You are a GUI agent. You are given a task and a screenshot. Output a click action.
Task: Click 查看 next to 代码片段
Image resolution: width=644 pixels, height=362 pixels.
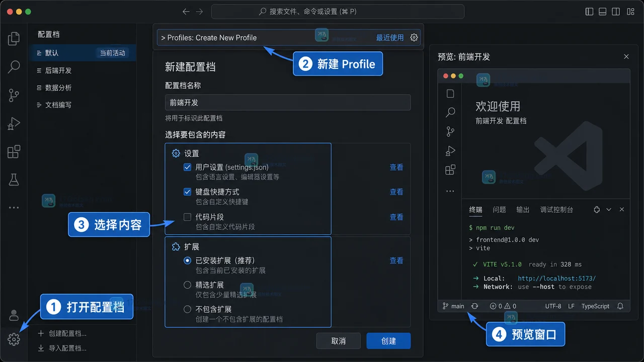(x=396, y=217)
